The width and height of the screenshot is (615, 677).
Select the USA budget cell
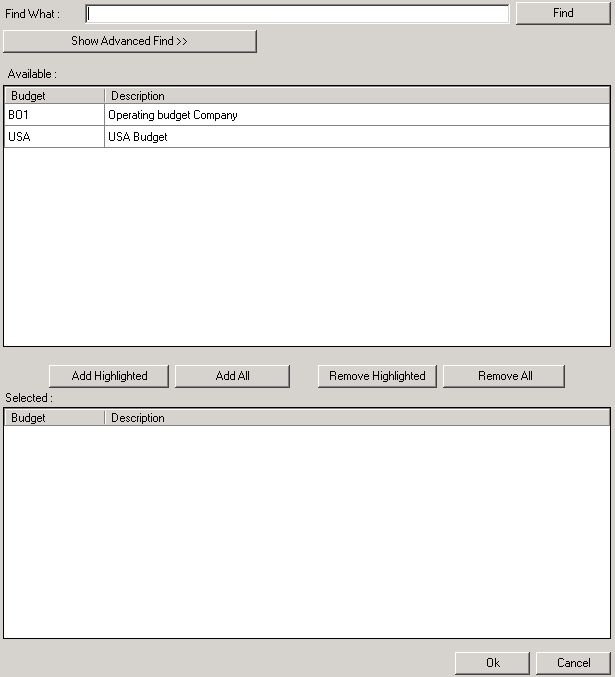[x=54, y=137]
